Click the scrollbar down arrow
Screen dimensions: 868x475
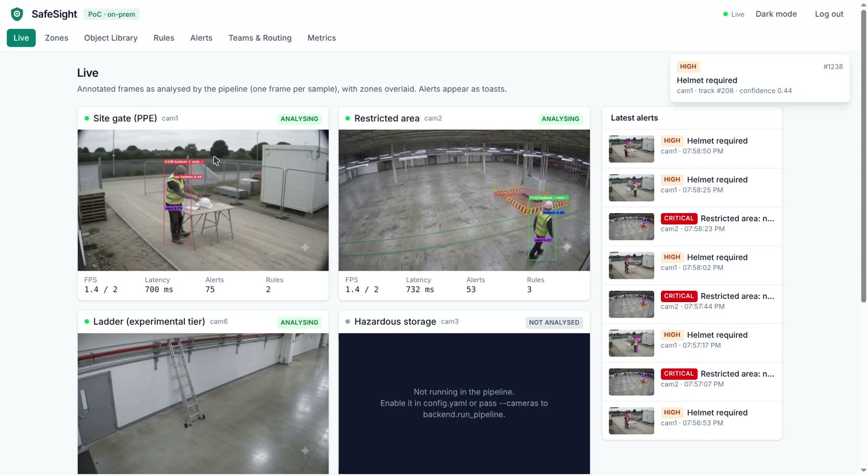coord(864,471)
